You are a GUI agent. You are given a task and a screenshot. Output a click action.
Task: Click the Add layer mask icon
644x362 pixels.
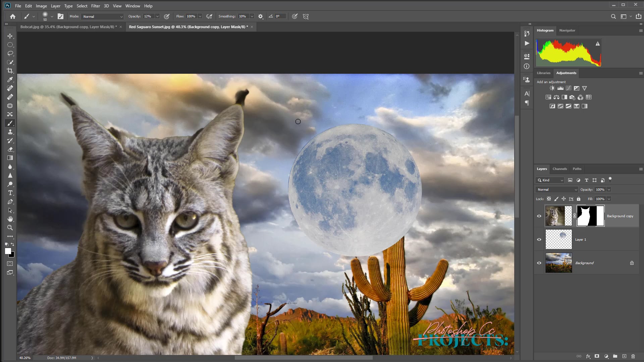click(x=597, y=356)
